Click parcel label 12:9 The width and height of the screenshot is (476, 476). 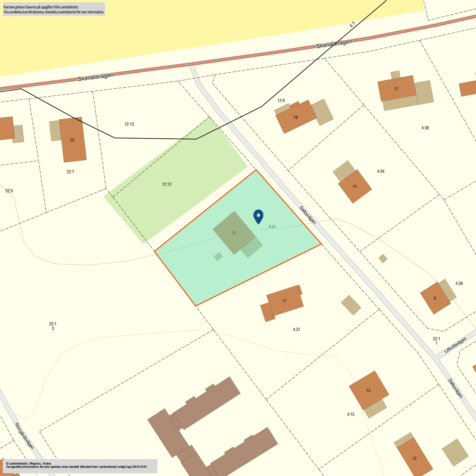coord(281,100)
